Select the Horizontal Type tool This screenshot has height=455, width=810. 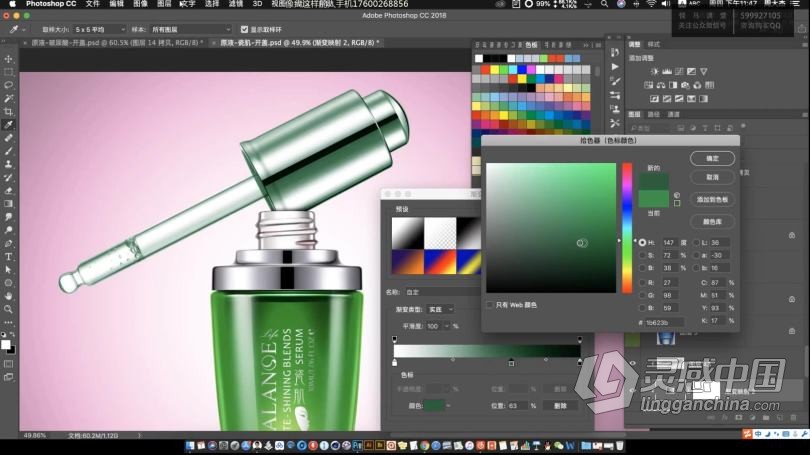(x=8, y=257)
